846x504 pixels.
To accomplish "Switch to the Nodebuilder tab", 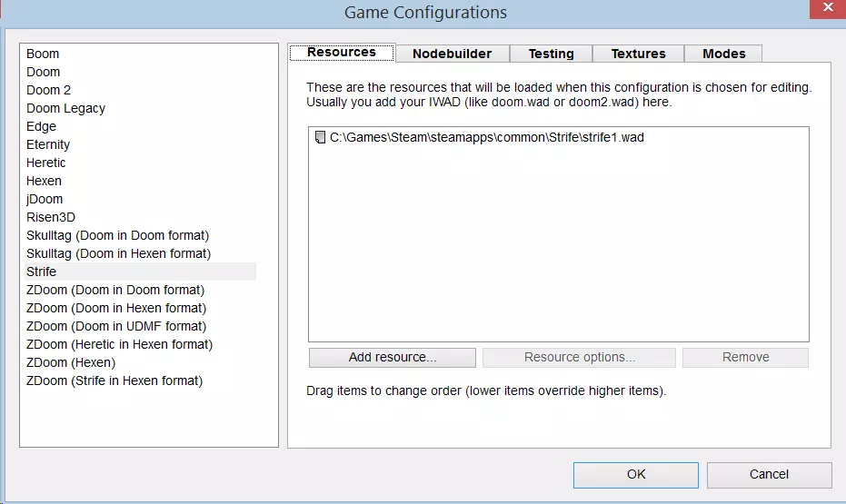I will [452, 54].
